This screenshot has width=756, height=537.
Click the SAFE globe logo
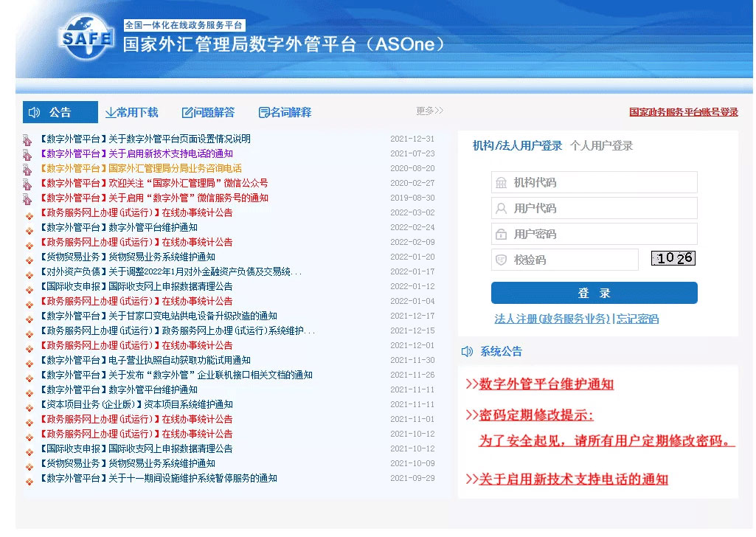pyautogui.click(x=86, y=37)
